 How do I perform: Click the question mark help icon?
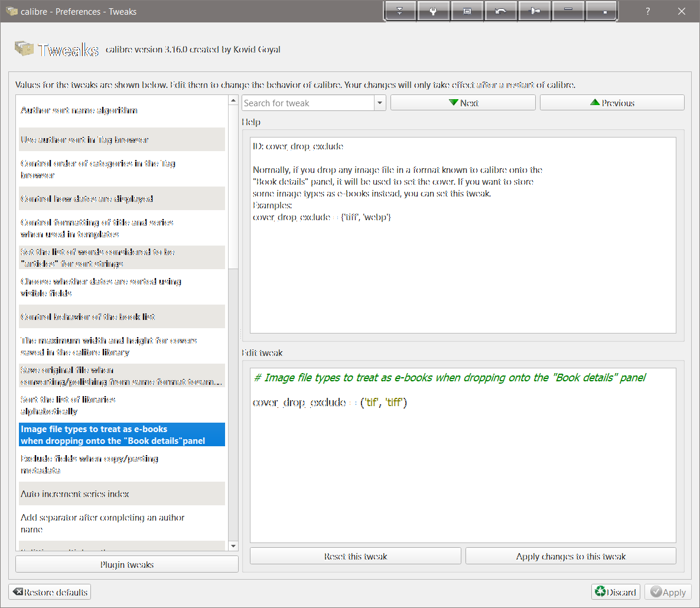click(648, 12)
